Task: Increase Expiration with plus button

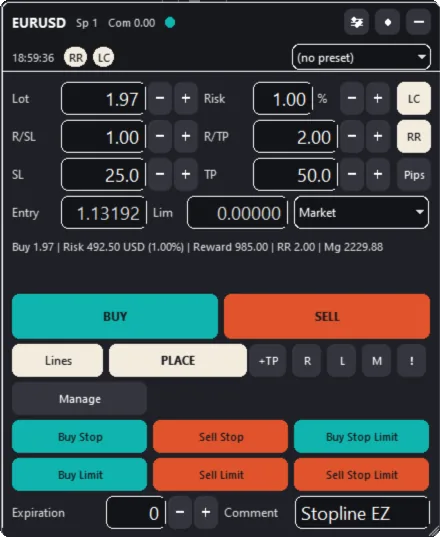Action: coord(206,513)
